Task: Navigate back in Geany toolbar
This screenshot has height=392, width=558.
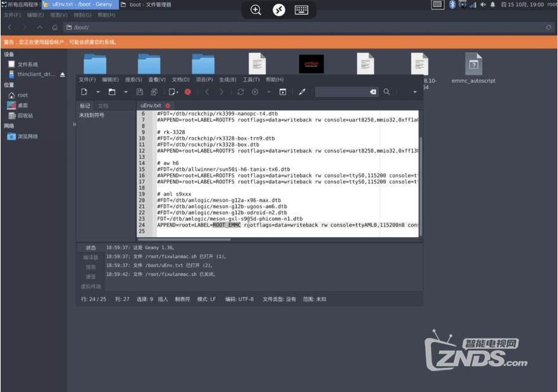Action: coord(207,92)
